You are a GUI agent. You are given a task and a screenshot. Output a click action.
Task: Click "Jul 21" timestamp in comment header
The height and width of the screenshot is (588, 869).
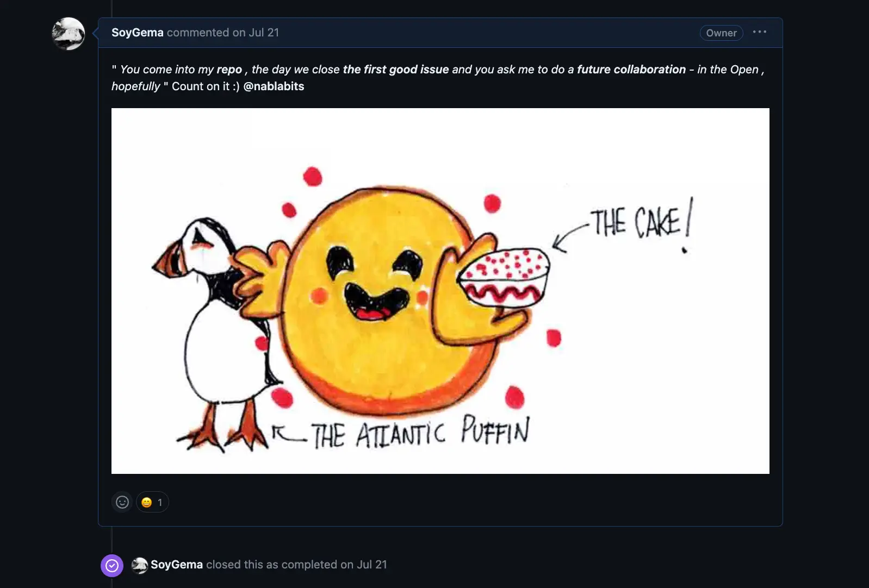(264, 33)
